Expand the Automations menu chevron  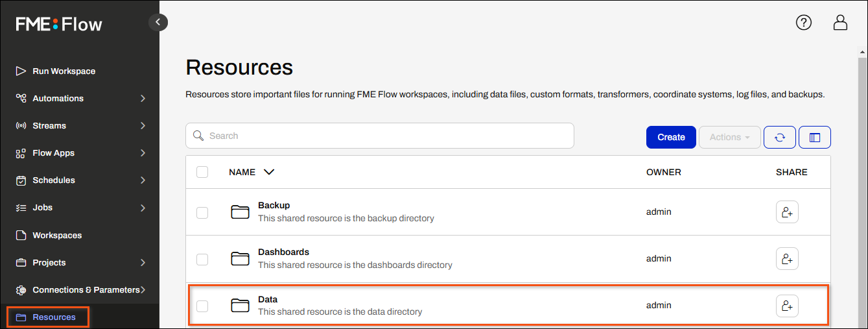(143, 99)
